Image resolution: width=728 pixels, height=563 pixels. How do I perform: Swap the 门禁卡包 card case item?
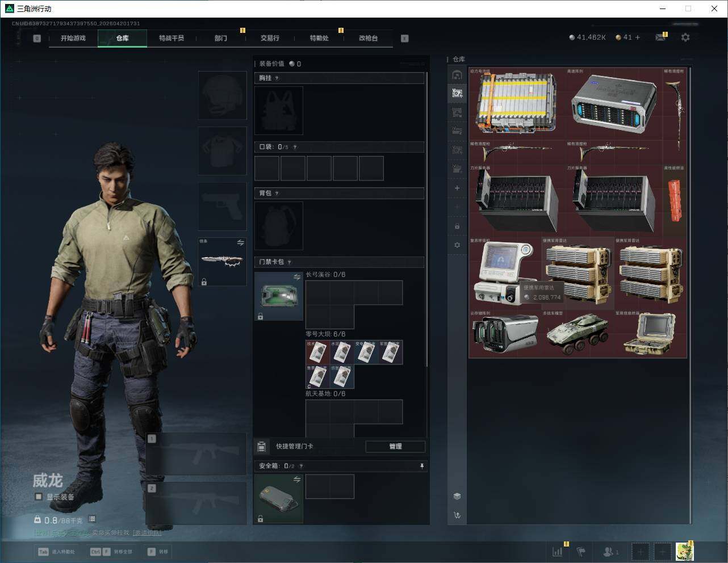point(297,277)
